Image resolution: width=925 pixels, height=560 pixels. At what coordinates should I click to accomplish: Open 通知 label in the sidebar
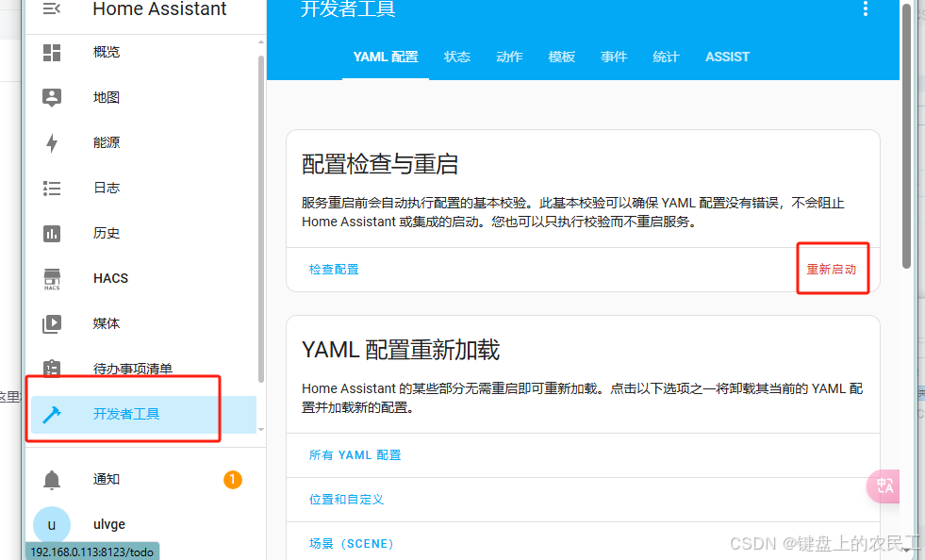(x=107, y=480)
